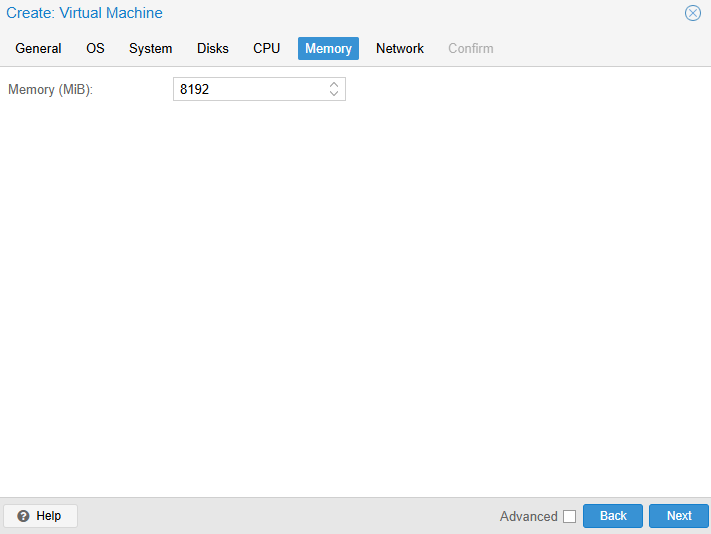Open the Network tab

399,48
